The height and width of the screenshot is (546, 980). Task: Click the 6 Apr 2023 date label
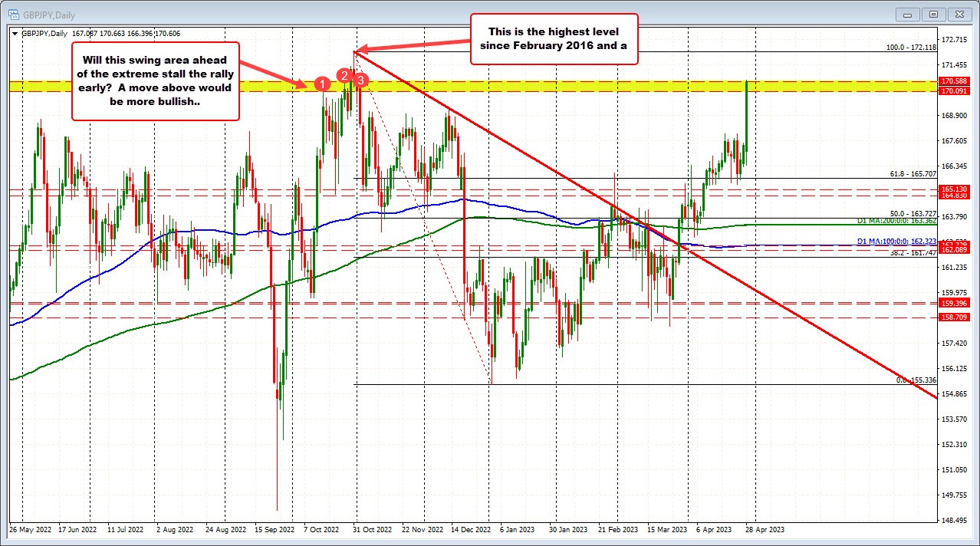point(713,529)
